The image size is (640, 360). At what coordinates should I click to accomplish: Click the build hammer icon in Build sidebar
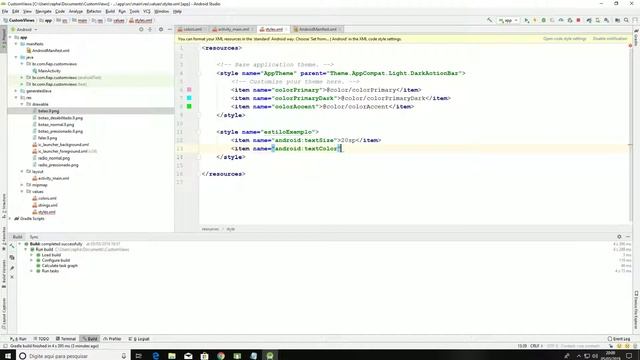click(12, 247)
